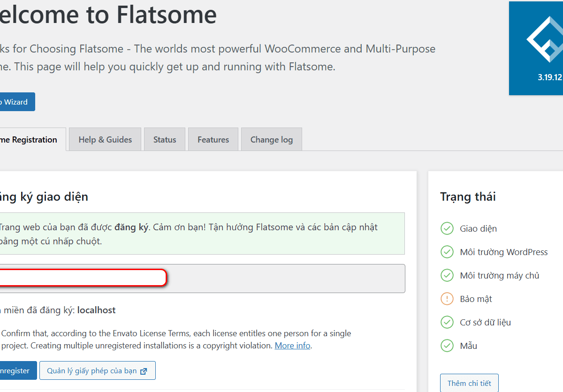Click the green registration success notice

click(202, 234)
